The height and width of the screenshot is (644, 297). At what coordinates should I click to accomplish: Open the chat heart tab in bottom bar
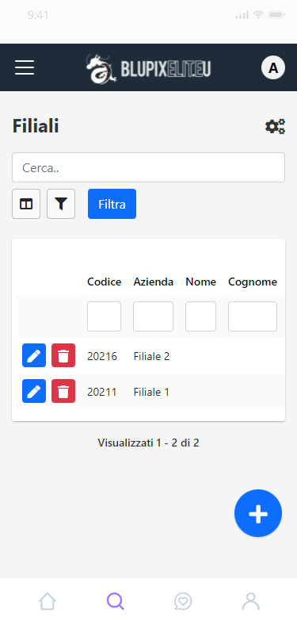(183, 601)
